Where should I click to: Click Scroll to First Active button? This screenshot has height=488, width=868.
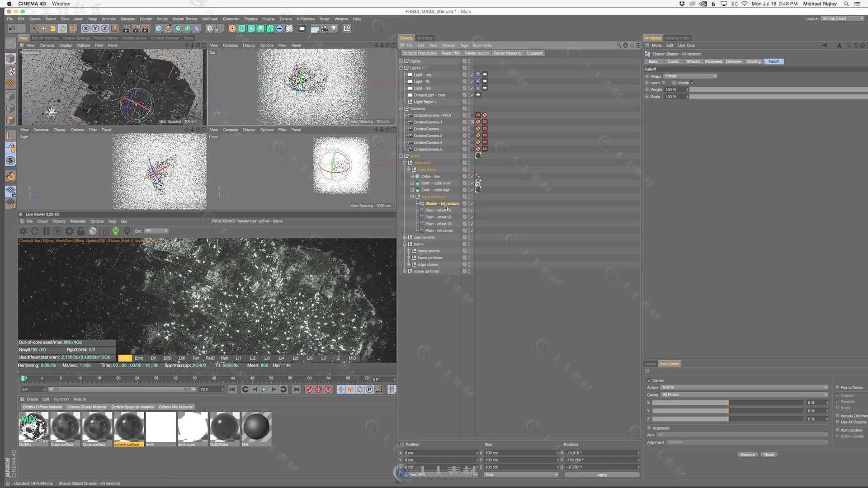(x=420, y=53)
